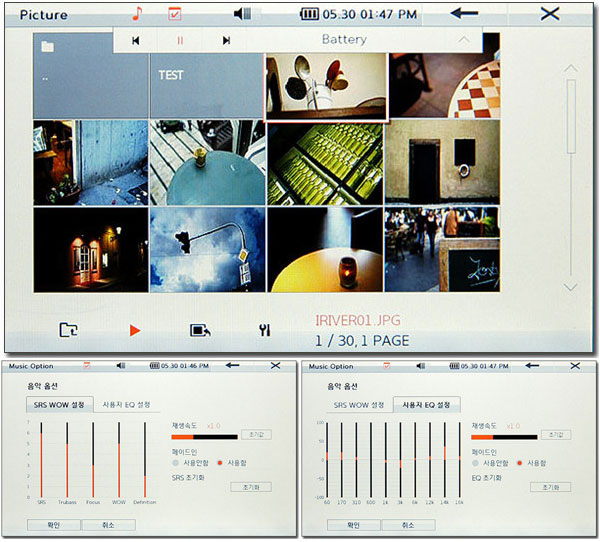Image resolution: width=600 pixels, height=542 pixels.
Task: Open the TEST folder tile
Action: [x=207, y=85]
